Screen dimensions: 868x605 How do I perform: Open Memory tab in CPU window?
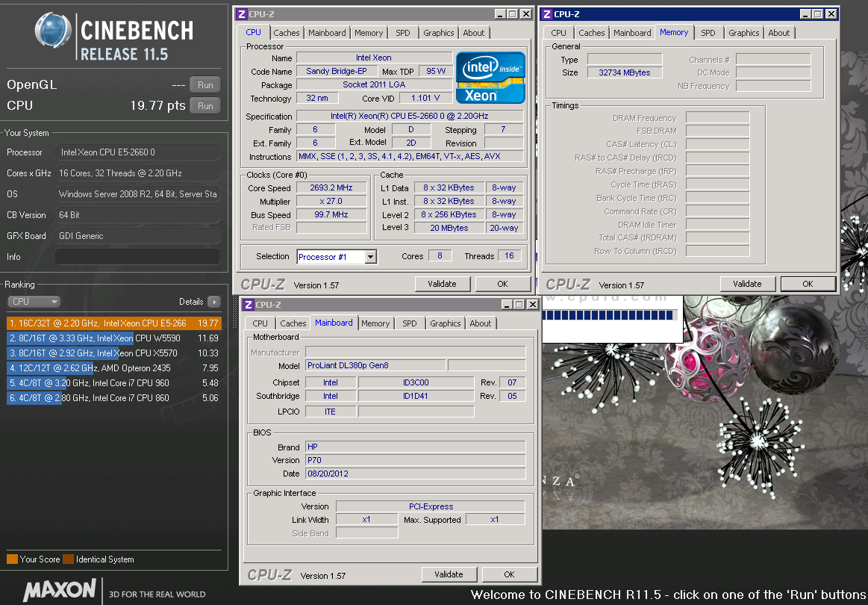(x=369, y=33)
